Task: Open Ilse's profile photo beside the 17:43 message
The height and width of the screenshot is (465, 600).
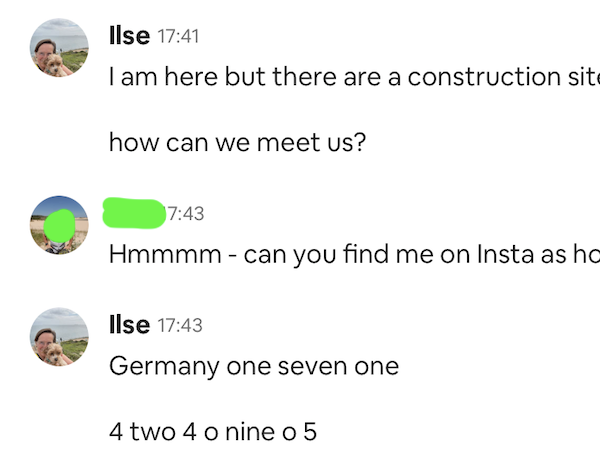Action: 59,337
